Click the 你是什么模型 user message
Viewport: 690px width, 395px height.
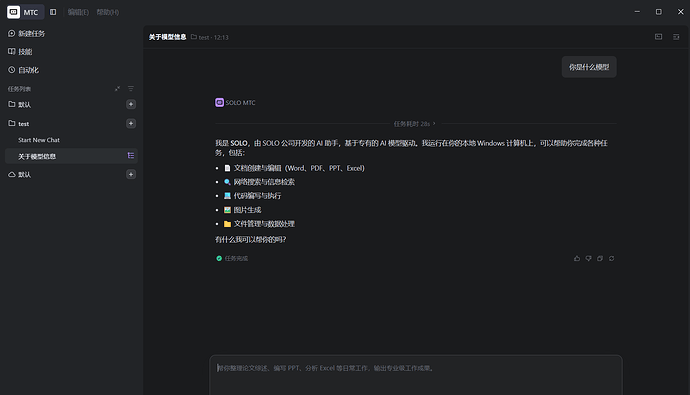589,67
